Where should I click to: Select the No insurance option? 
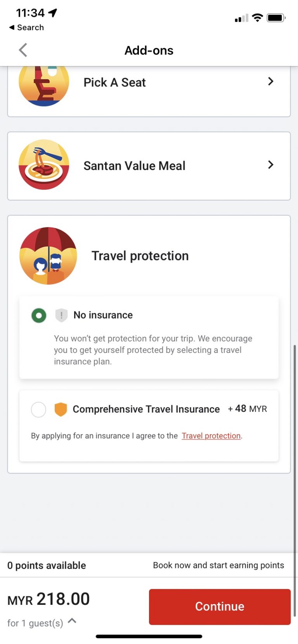click(38, 315)
